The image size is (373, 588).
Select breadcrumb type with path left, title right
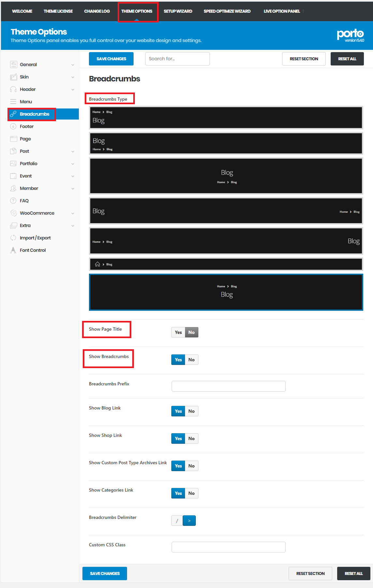(226, 241)
